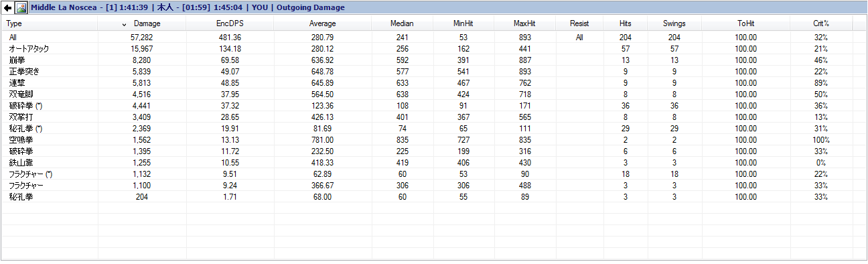Click the ToHit column header

pyautogui.click(x=746, y=23)
